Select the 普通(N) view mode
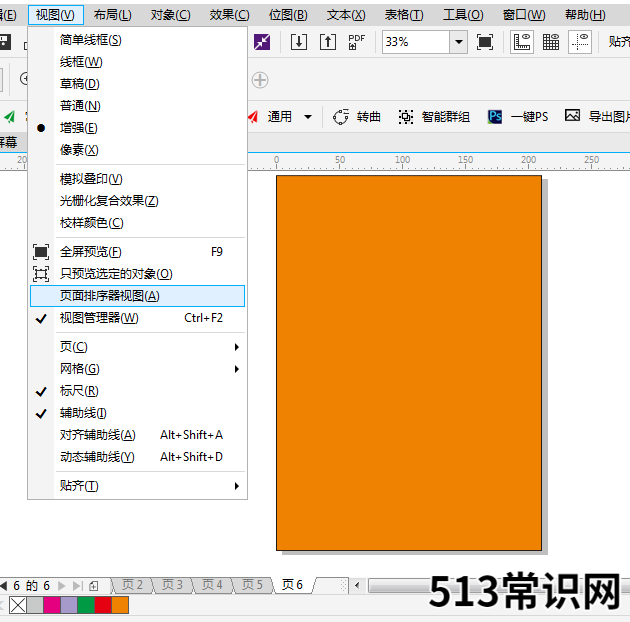630x622 pixels. [x=137, y=106]
